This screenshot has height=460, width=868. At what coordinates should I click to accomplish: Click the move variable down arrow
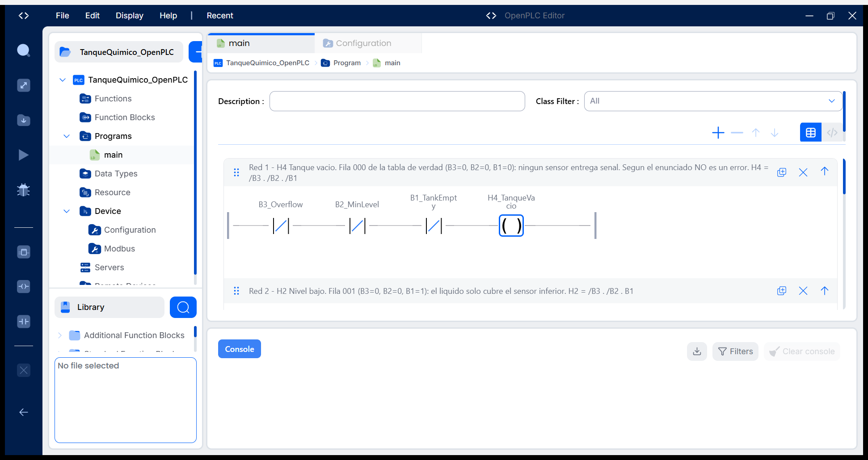coord(775,133)
